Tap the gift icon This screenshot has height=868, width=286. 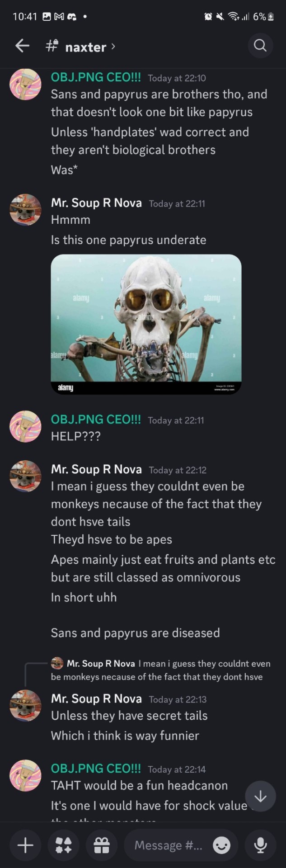pos(102,845)
